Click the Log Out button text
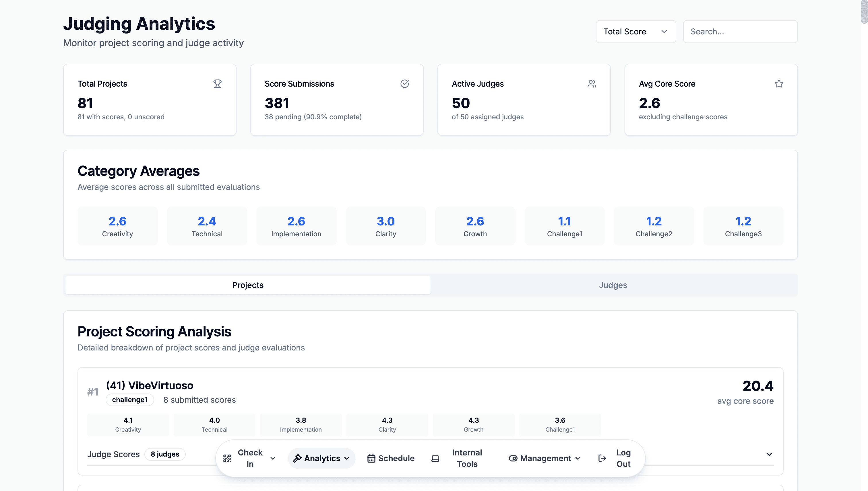This screenshot has width=868, height=491. click(623, 458)
